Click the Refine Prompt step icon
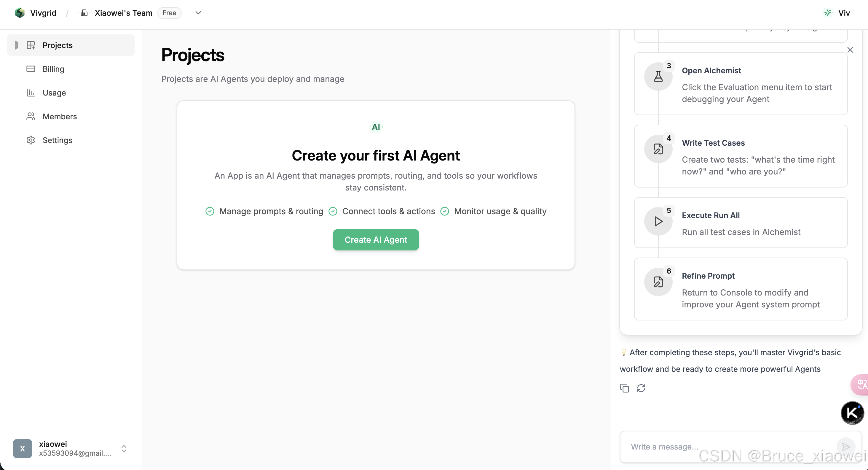This screenshot has height=470, width=868. (x=658, y=282)
